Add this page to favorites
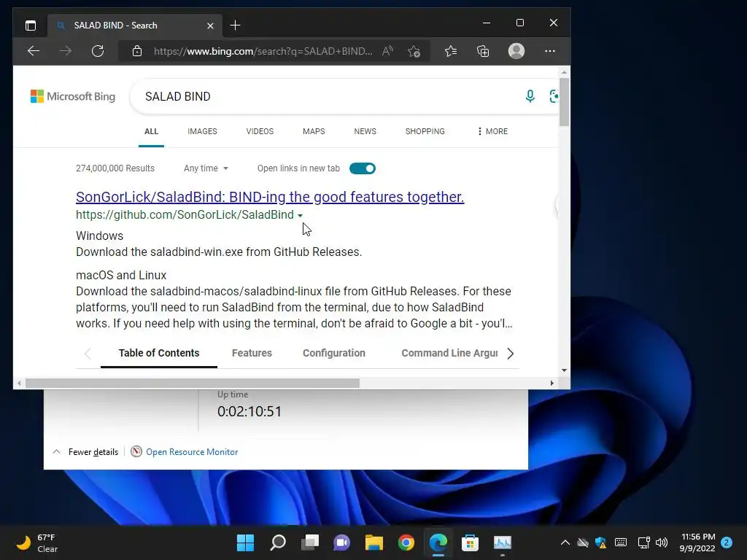The image size is (747, 560). pyautogui.click(x=414, y=52)
